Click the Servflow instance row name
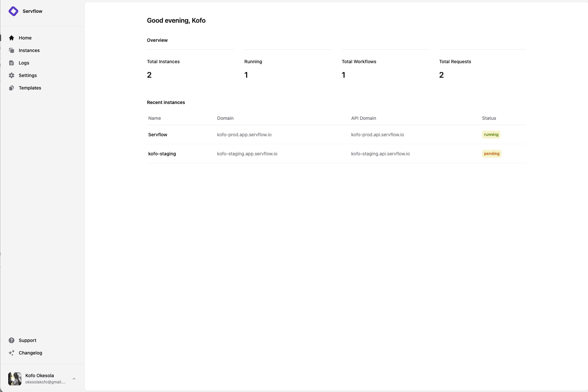The height and width of the screenshot is (392, 588). (158, 135)
